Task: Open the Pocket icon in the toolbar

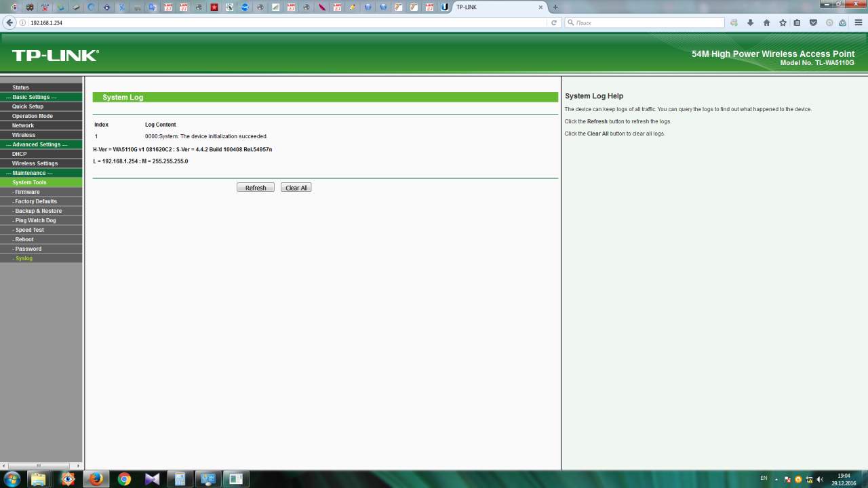Action: click(x=813, y=22)
